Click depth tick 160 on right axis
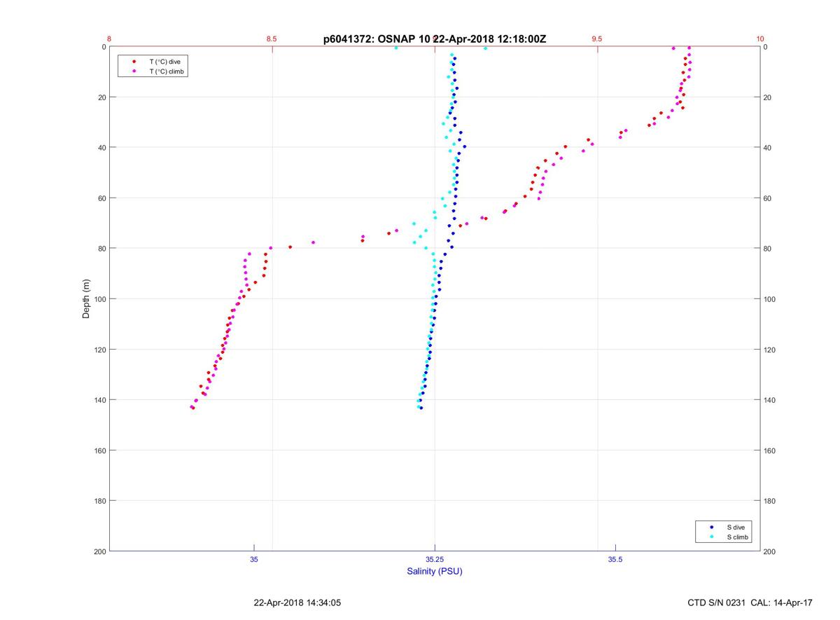Viewport: 840px width, 620px height. click(x=771, y=450)
